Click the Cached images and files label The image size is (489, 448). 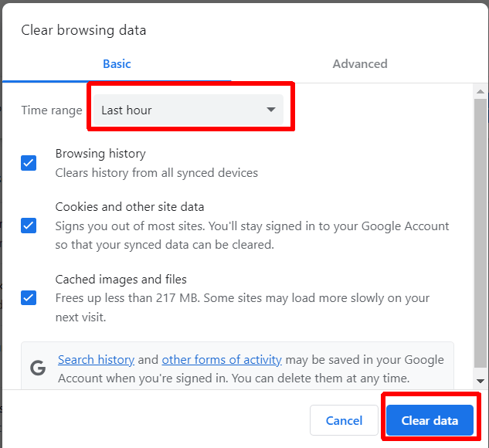tap(121, 280)
